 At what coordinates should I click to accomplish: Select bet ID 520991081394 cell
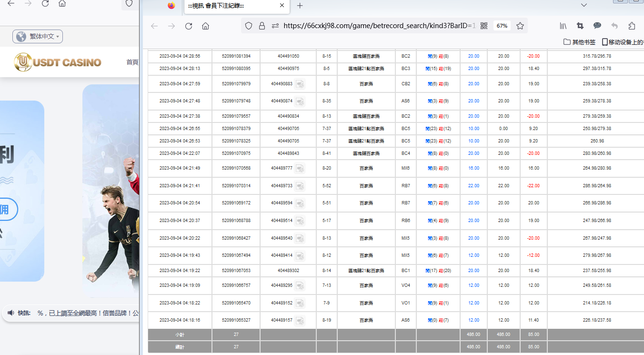(236, 56)
